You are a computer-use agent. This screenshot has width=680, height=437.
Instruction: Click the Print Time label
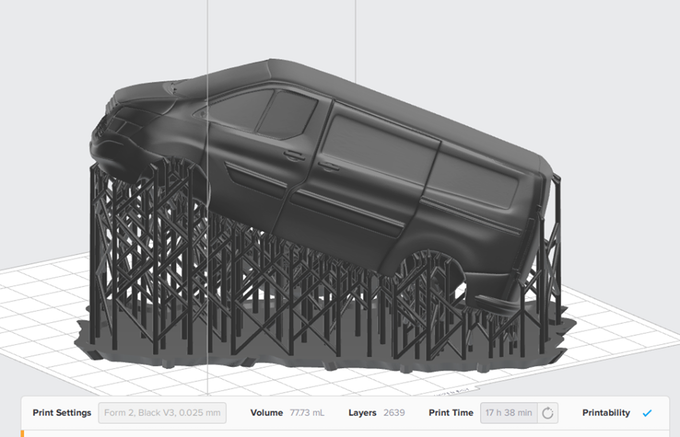pos(449,413)
